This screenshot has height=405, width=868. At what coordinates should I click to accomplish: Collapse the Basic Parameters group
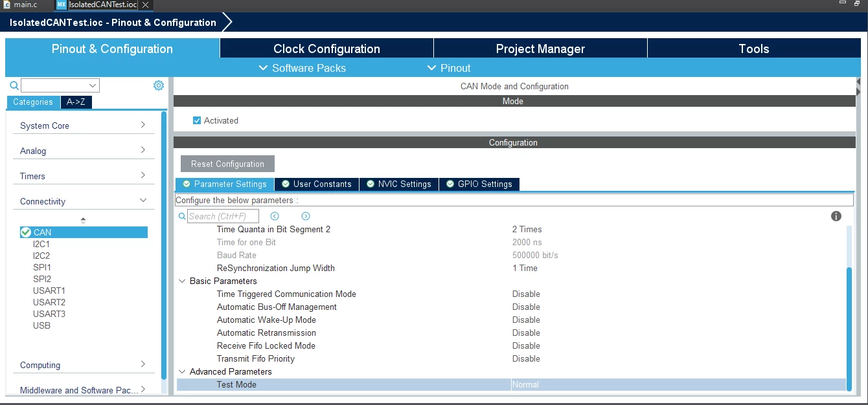[182, 281]
